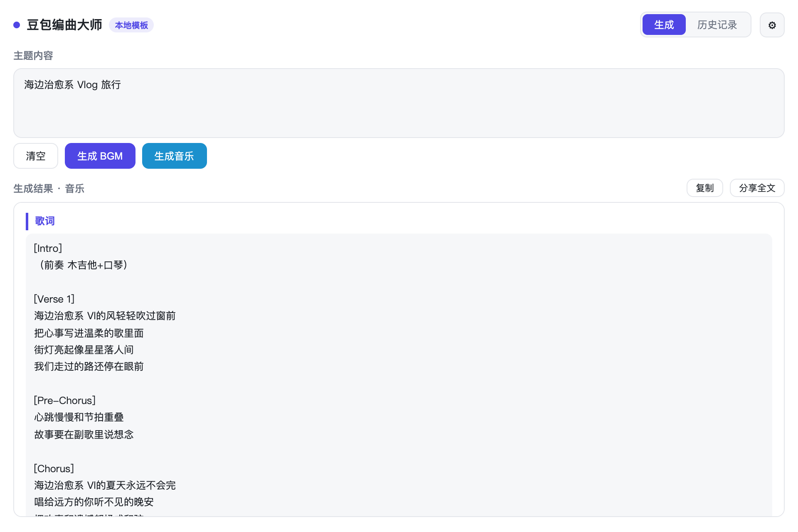Focus the 主题内容 text input area
Image resolution: width=798 pixels, height=532 pixels.
[399, 103]
